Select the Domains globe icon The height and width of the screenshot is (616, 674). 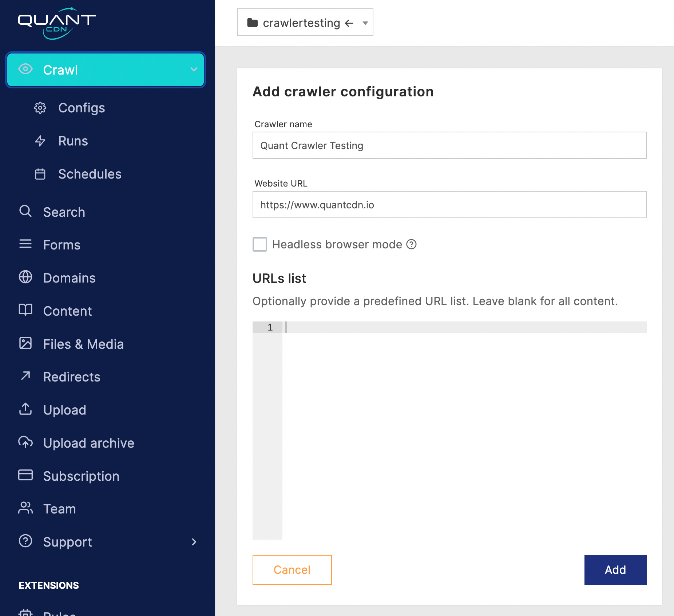(25, 277)
